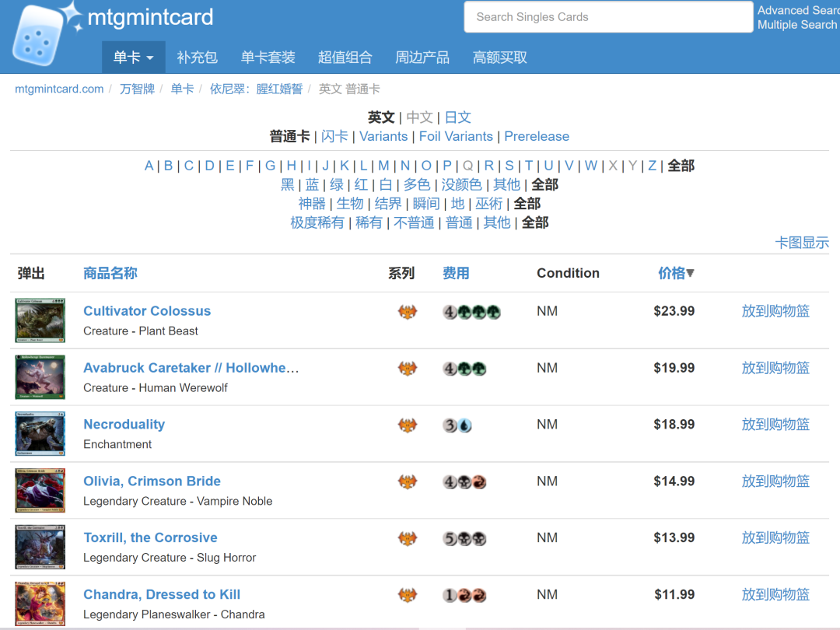The height and width of the screenshot is (630, 840).
Task: Click set symbol icon in Necroduality row
Action: coord(408,425)
